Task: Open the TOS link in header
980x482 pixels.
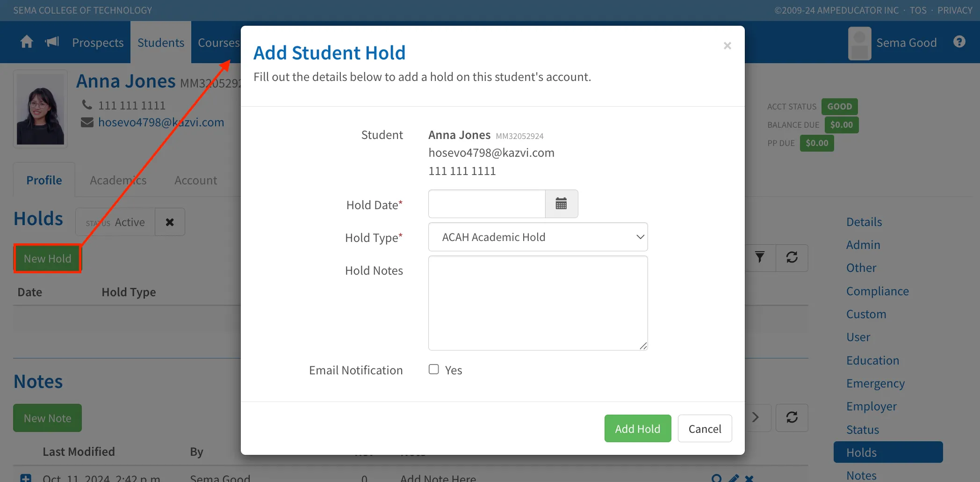Action: tap(918, 10)
